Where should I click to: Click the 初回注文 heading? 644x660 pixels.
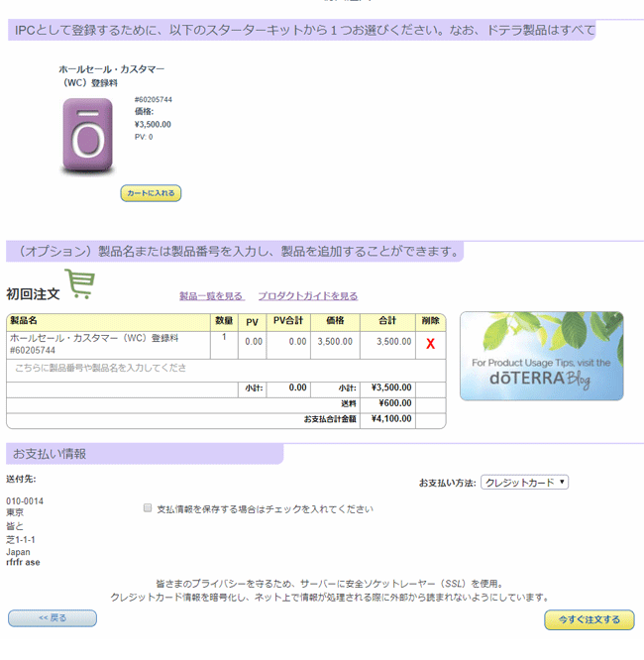[x=33, y=294]
